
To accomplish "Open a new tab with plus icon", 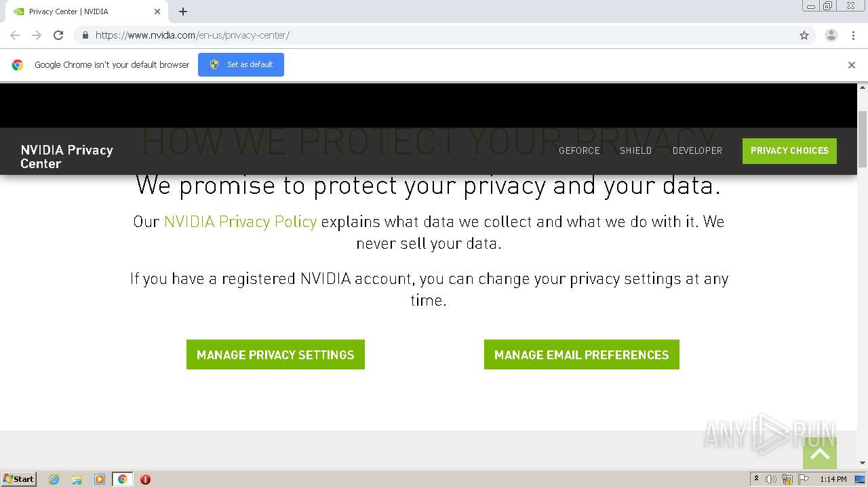I will [183, 12].
